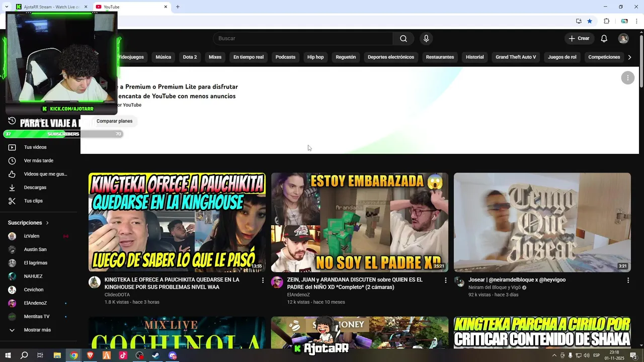Image resolution: width=644 pixels, height=362 pixels.
Task: Select the Podcasts category chip
Action: coord(285,57)
